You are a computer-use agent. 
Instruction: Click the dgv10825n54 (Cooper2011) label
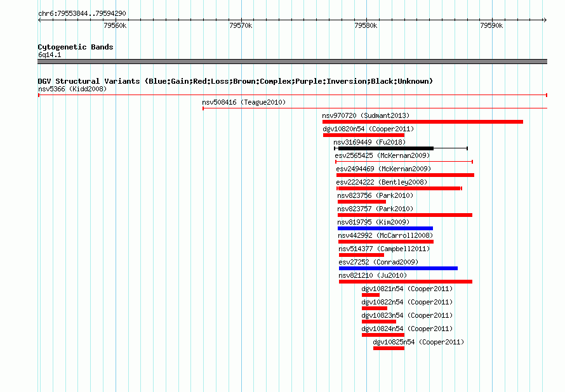pos(418,342)
